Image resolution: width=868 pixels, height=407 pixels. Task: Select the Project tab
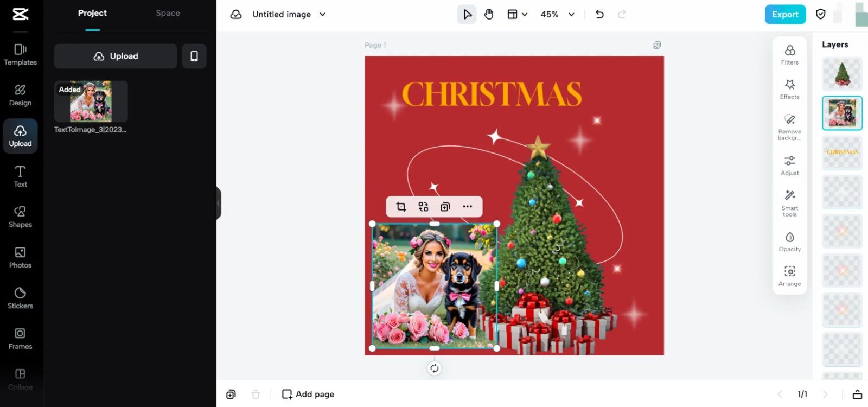coord(92,13)
